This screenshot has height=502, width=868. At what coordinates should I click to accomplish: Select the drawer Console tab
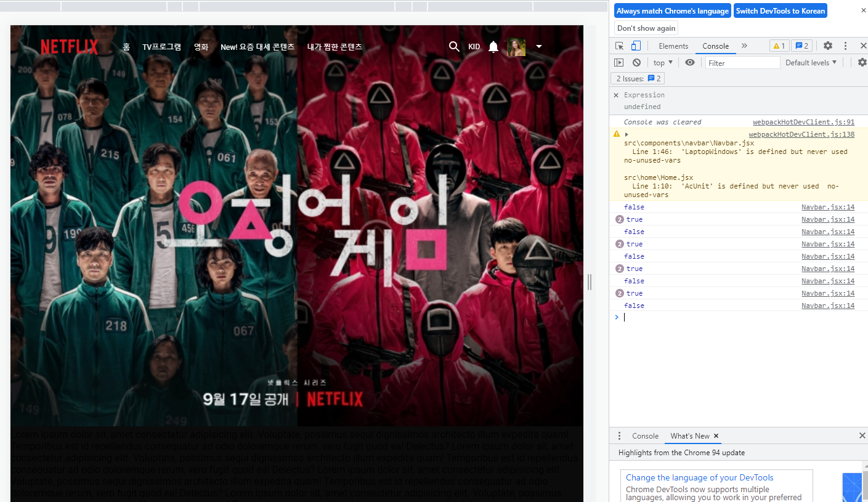[645, 435]
